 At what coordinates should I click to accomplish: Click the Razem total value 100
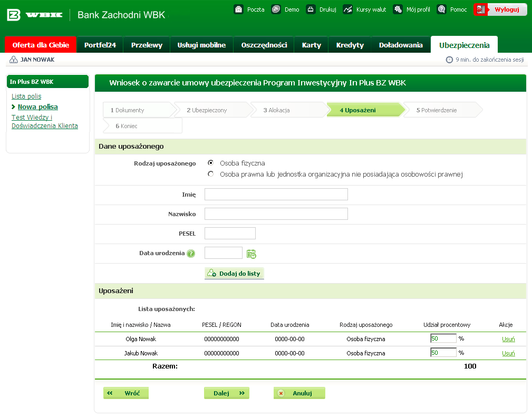[470, 366]
